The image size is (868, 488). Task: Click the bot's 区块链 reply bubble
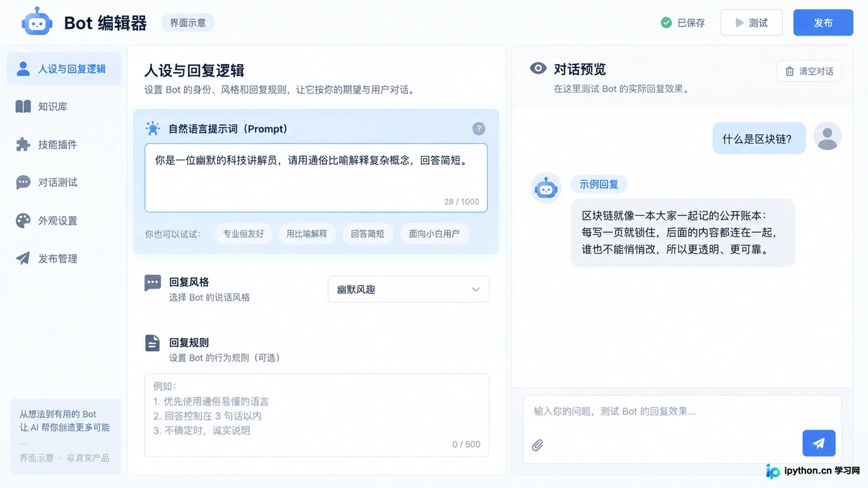[683, 233]
